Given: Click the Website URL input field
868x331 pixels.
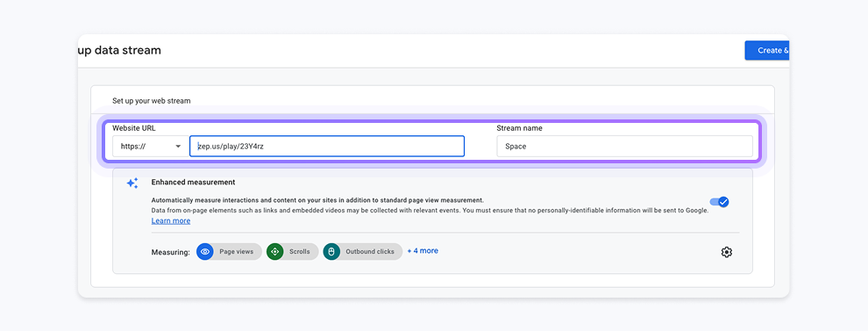Looking at the screenshot, I should [x=327, y=147].
